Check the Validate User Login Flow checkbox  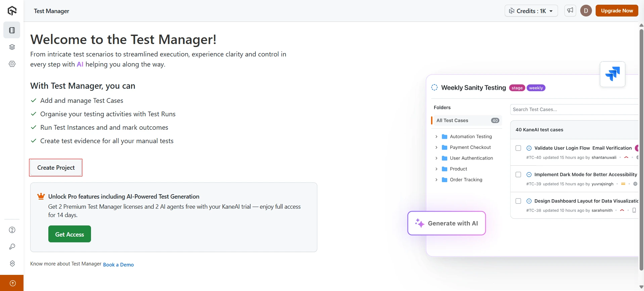tap(518, 148)
